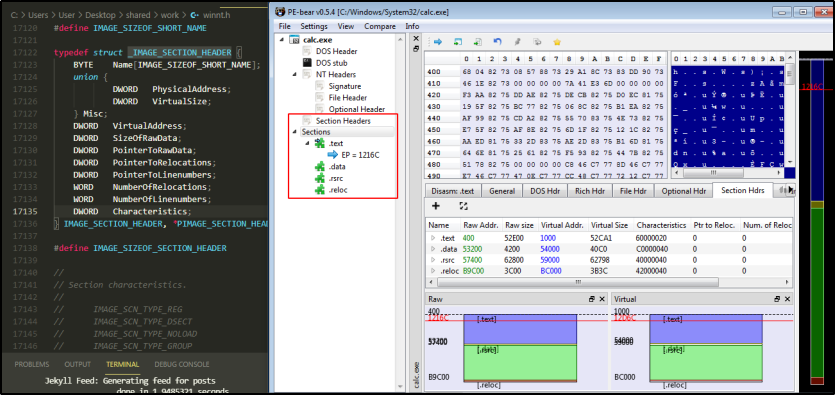Image resolution: width=835 pixels, height=395 pixels.
Task: Open the File menu in PE-bear
Action: (x=284, y=26)
